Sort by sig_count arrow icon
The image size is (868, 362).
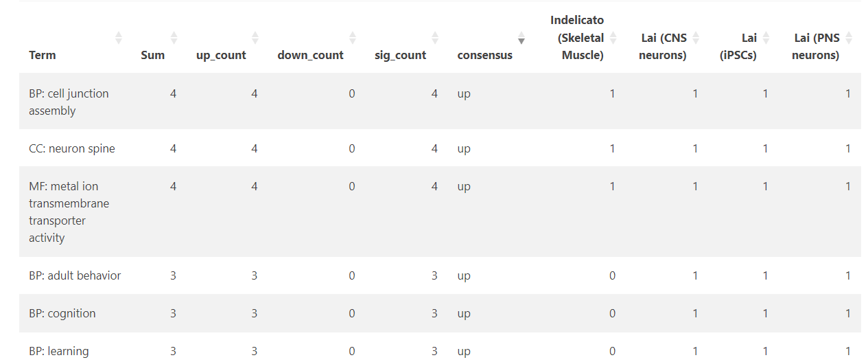(x=435, y=38)
